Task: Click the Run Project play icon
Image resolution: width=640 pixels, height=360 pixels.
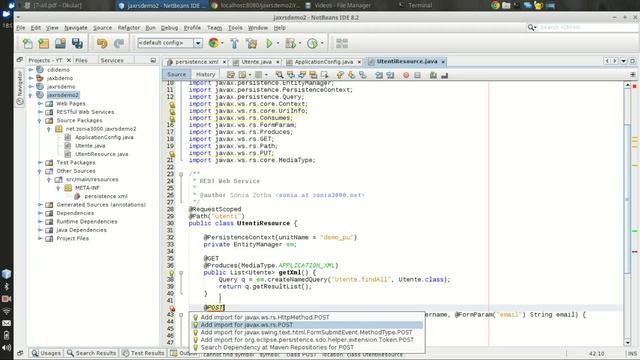Action: tap(269, 43)
